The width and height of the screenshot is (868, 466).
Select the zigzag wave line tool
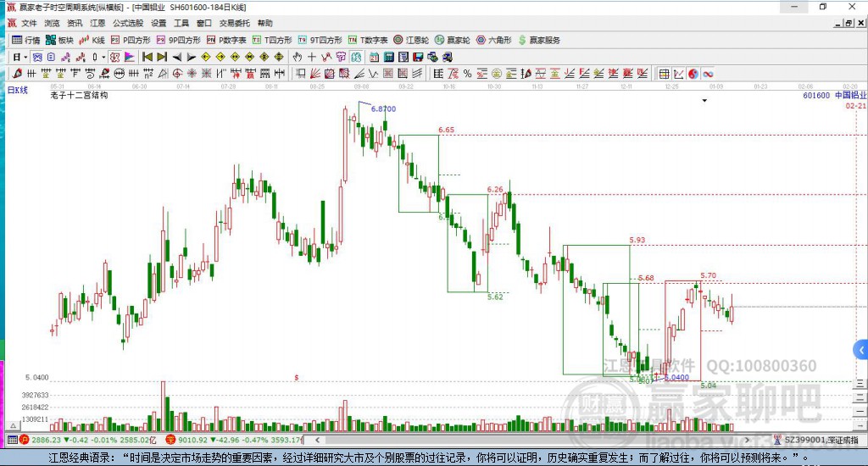(373, 74)
